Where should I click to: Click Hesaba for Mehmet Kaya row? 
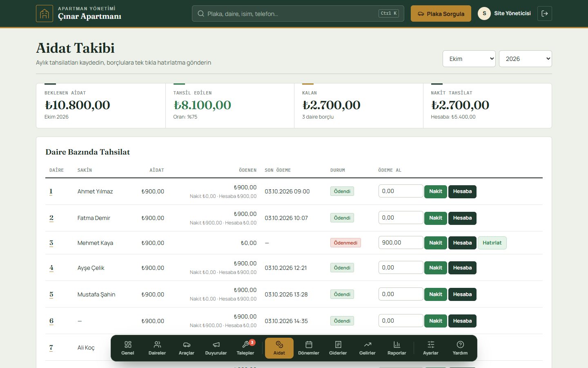click(x=462, y=243)
